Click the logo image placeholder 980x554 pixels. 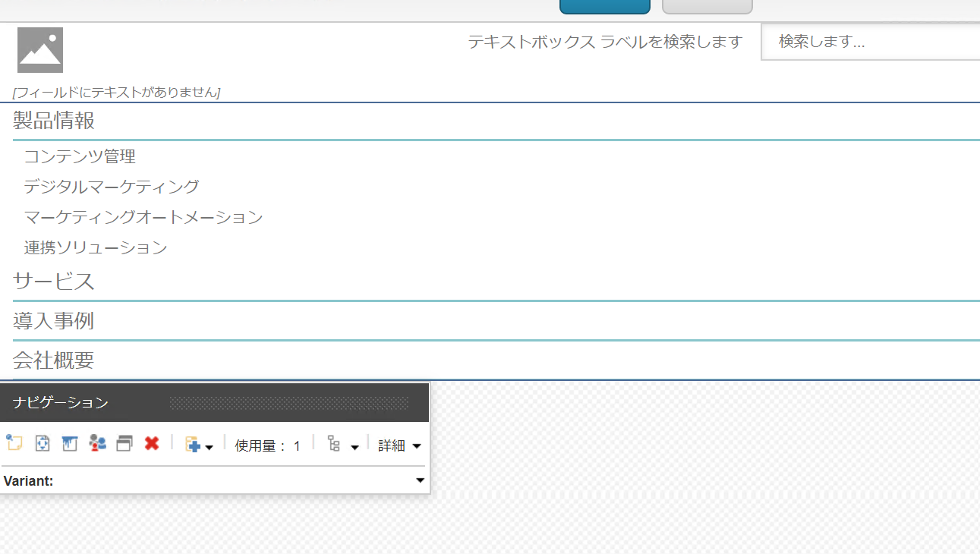pyautogui.click(x=40, y=50)
